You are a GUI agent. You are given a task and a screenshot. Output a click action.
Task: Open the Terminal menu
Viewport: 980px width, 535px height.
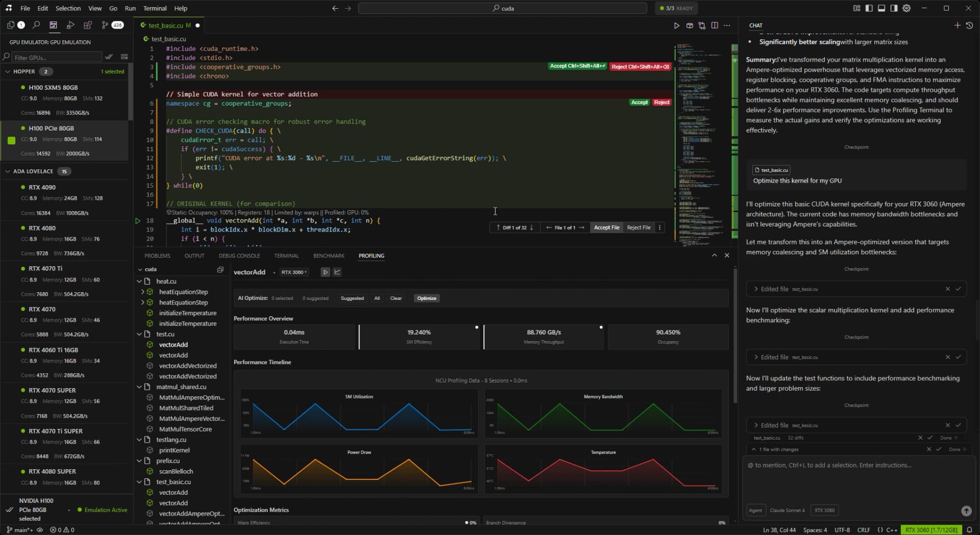coord(154,8)
